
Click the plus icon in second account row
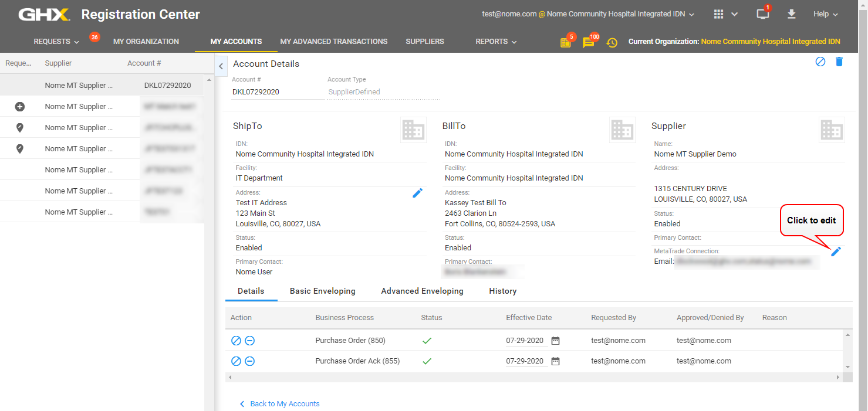pos(20,107)
